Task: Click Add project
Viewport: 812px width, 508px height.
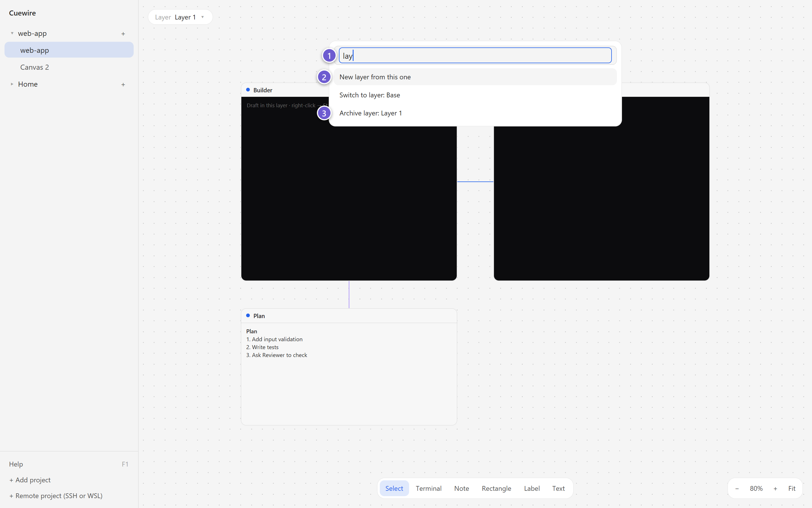Action: coord(30,480)
